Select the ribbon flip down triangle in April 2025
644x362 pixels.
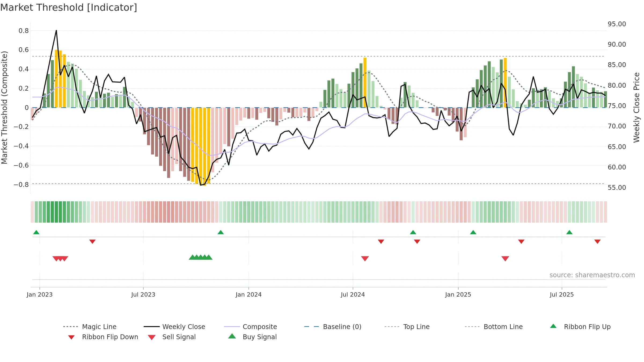(521, 242)
